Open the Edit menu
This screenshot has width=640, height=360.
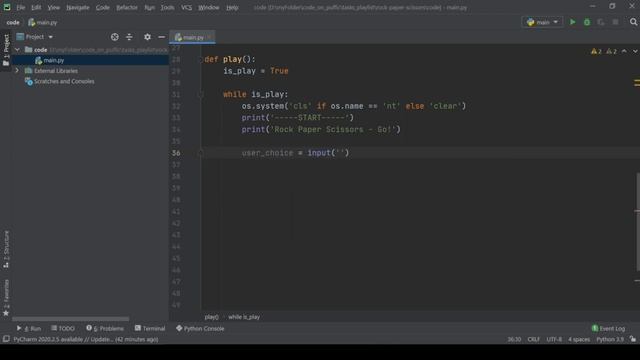(36, 7)
